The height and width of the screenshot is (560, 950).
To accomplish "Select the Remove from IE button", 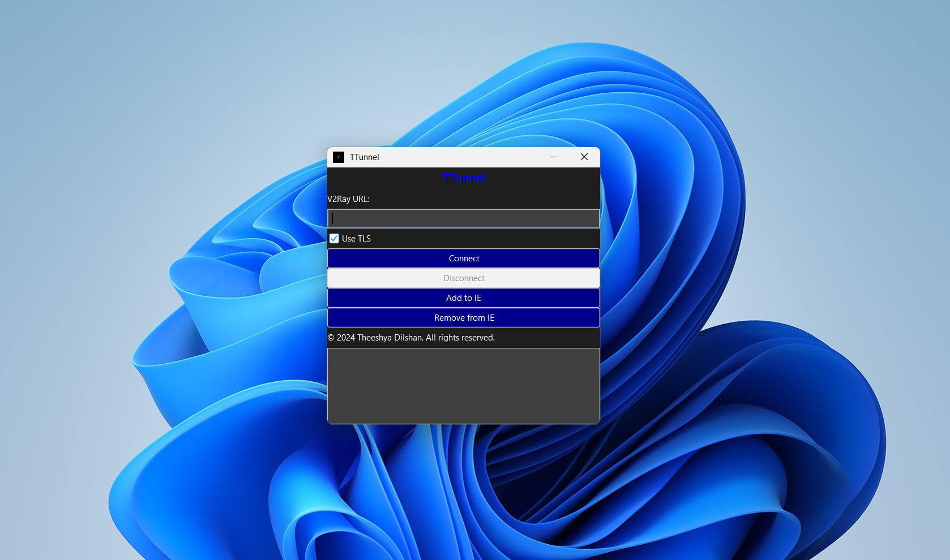I will (463, 318).
